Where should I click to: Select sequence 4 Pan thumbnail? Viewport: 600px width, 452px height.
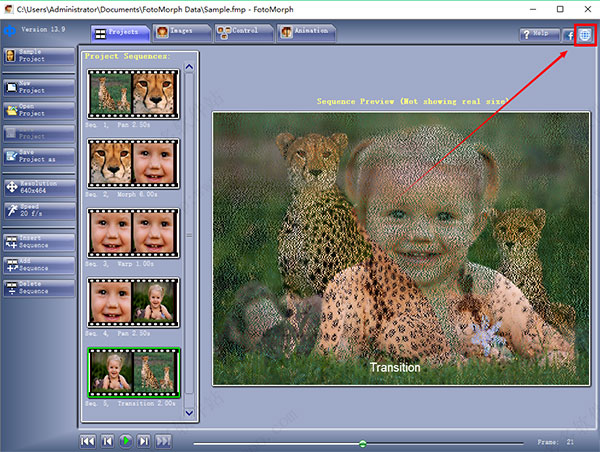(x=133, y=303)
